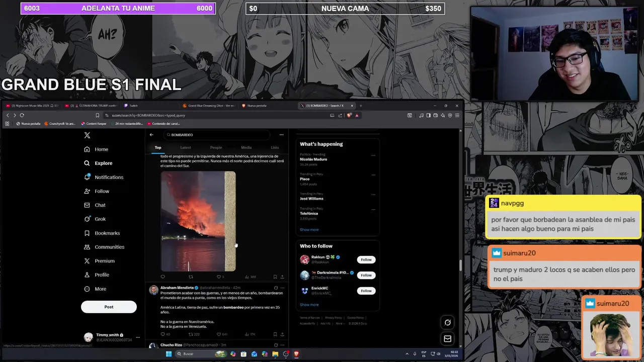Open search settings three-dot menu
644x362 pixels.
[281, 135]
